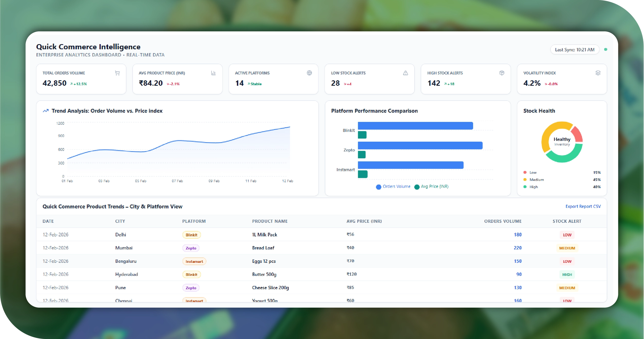Toggle Avg Price (INR) legend entry

coord(431,187)
